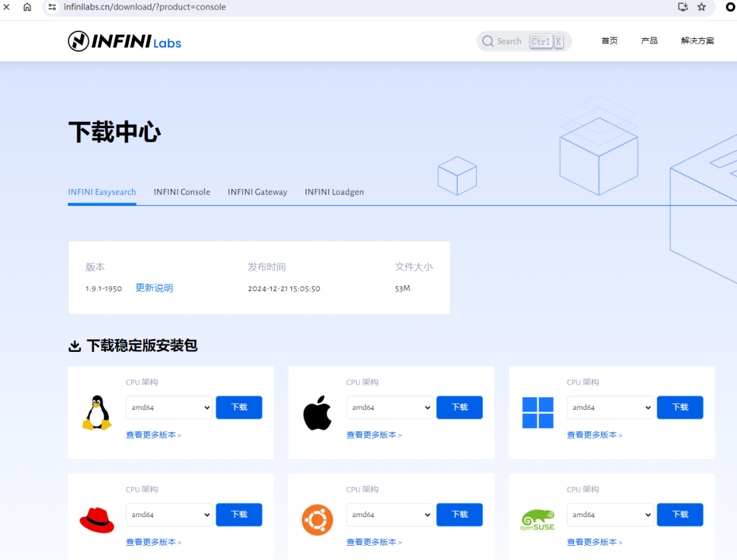Image resolution: width=737 pixels, height=560 pixels.
Task: Click the search magnifier icon
Action: click(488, 42)
